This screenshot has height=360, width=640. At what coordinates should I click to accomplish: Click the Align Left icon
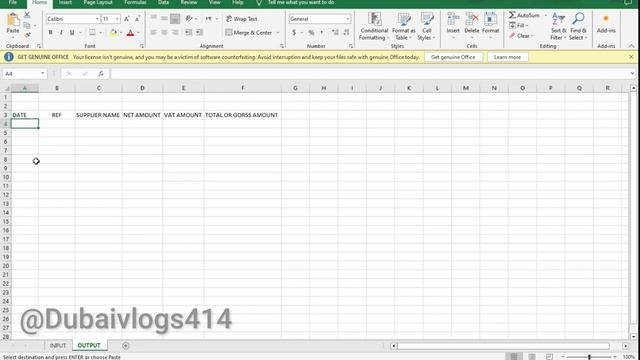coord(153,32)
